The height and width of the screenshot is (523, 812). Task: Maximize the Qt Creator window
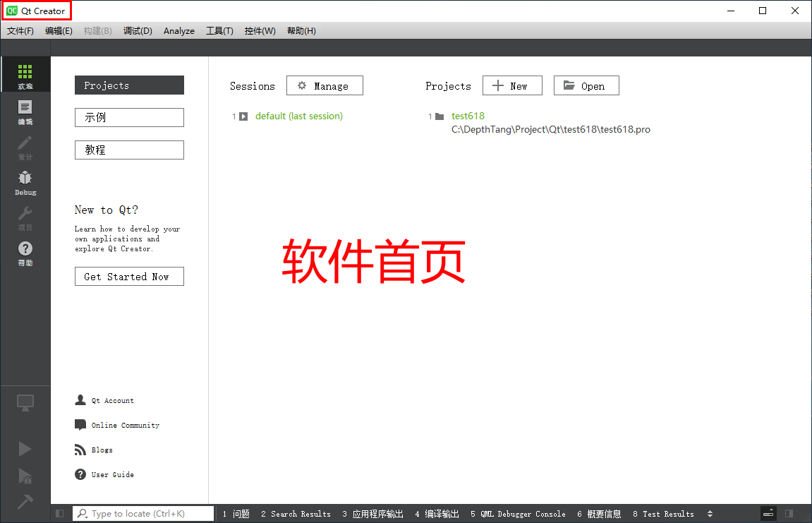(763, 11)
